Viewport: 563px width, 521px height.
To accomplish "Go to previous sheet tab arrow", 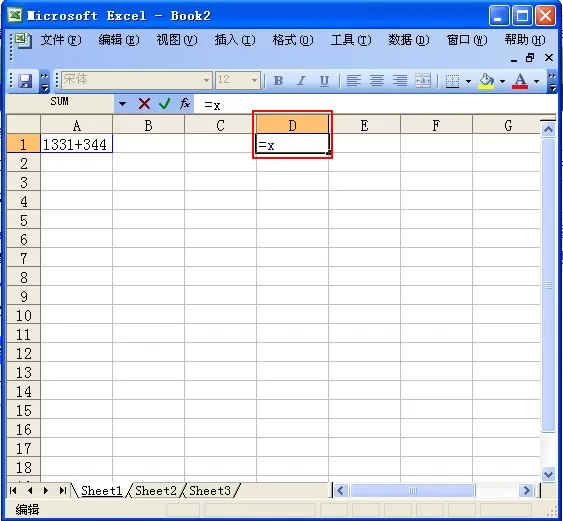I will (30, 490).
